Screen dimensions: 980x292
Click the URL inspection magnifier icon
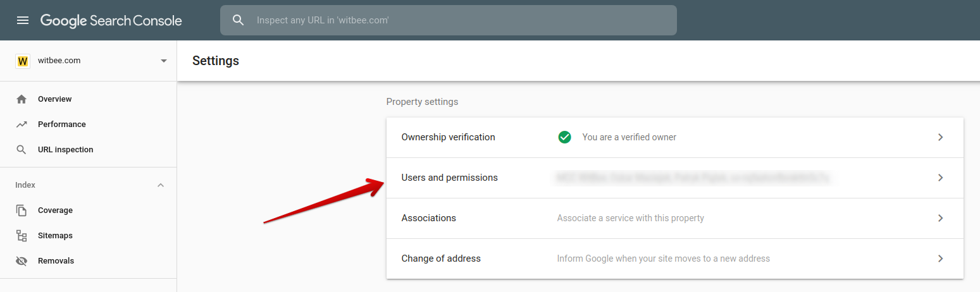tap(22, 150)
